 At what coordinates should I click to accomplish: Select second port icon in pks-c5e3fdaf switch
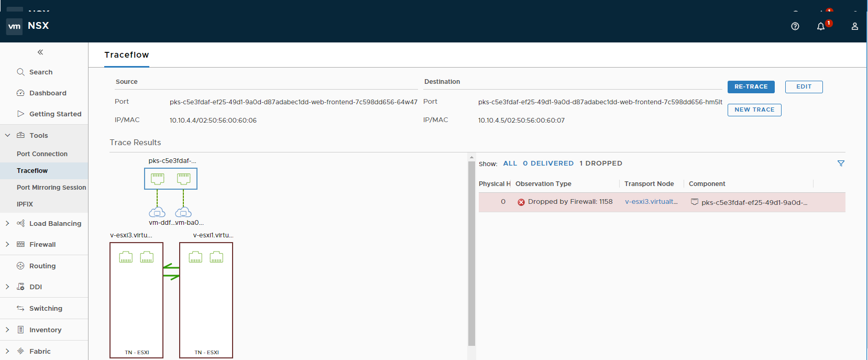pyautogui.click(x=183, y=179)
